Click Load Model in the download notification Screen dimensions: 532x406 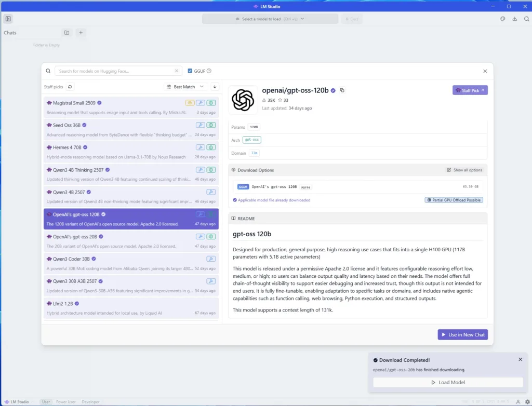coord(448,382)
